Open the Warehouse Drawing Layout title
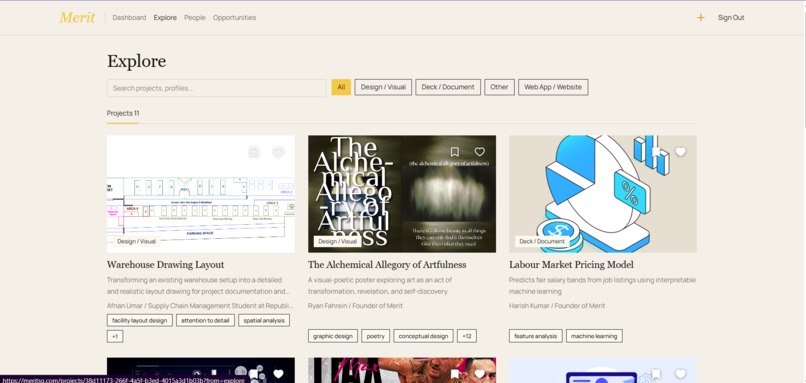Viewport: 806px width, 383px height. [x=166, y=265]
